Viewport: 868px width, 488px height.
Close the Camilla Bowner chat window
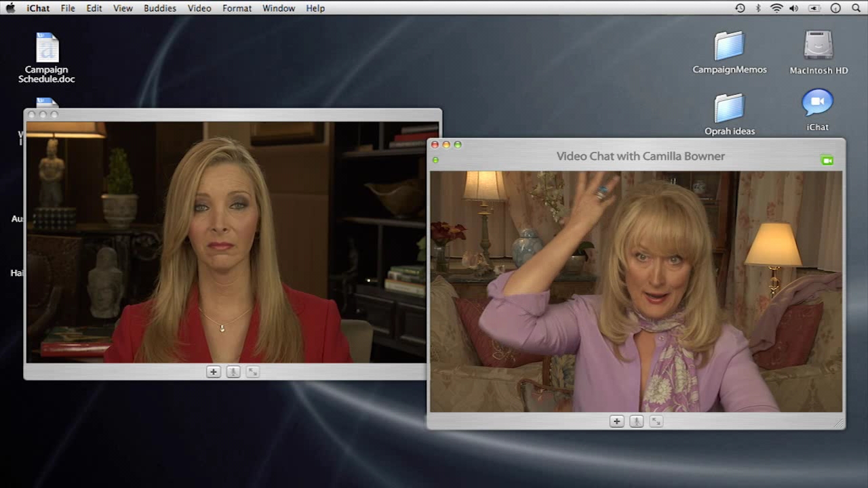[435, 145]
